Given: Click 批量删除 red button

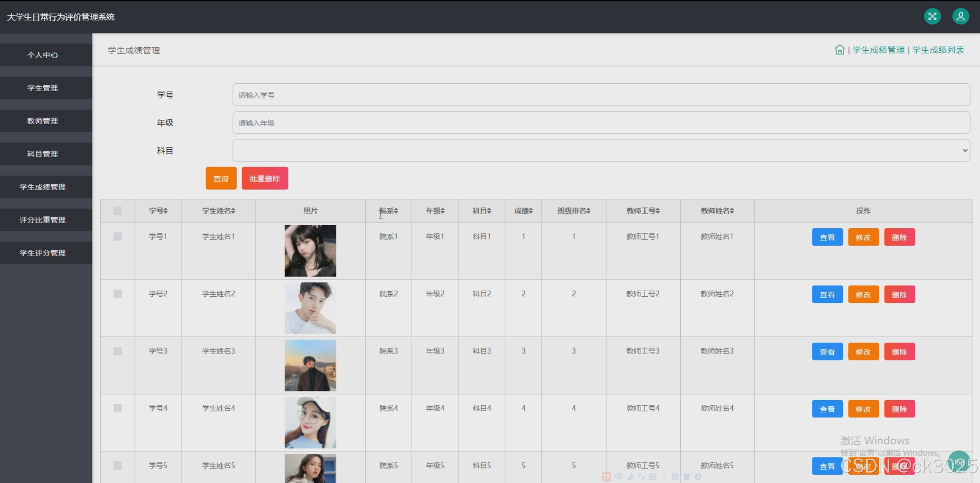Looking at the screenshot, I should [265, 178].
